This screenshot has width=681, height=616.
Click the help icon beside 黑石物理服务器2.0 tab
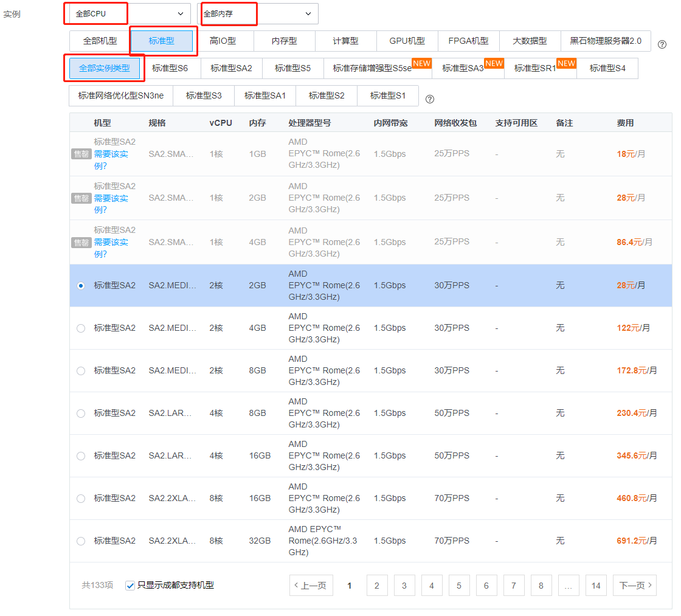(662, 44)
